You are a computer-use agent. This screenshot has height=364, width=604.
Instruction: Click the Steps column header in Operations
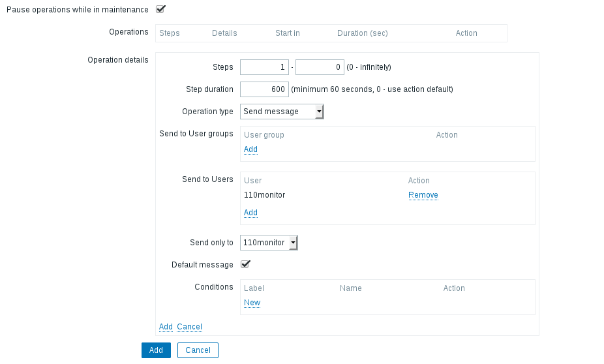point(170,33)
